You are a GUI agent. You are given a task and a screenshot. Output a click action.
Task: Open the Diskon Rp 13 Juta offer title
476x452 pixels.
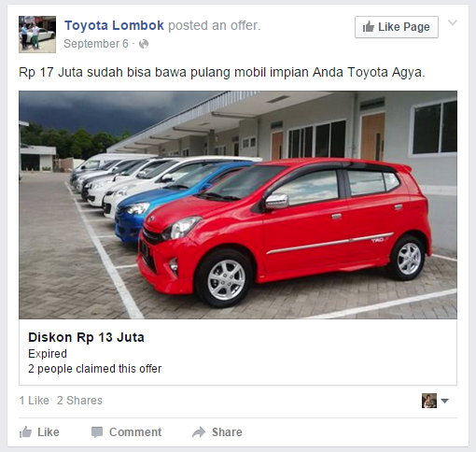click(86, 337)
